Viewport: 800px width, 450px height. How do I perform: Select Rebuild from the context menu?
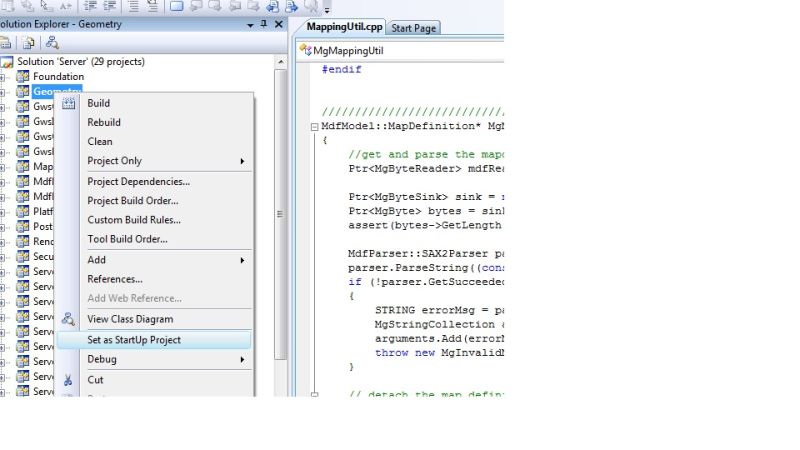pos(155,122)
